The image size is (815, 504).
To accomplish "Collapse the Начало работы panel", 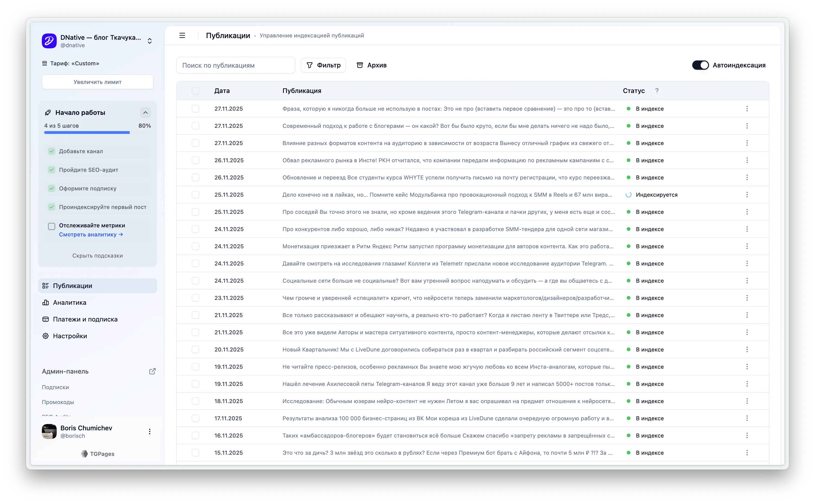I will [145, 113].
